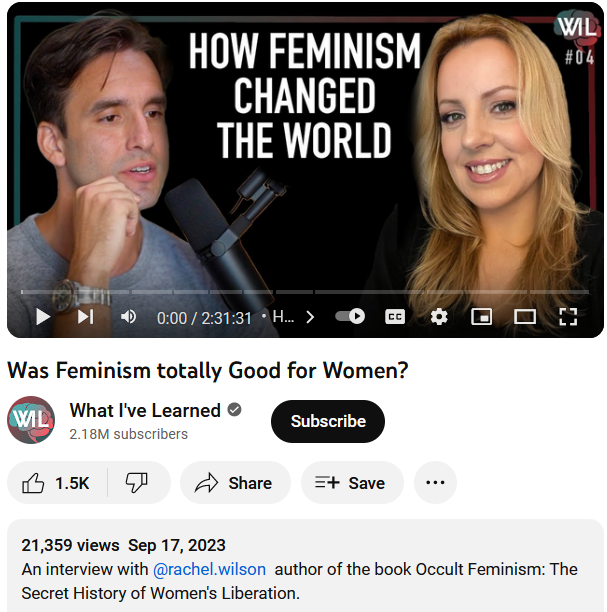
Task: Subscribe to What I've Learned
Action: pyautogui.click(x=328, y=421)
